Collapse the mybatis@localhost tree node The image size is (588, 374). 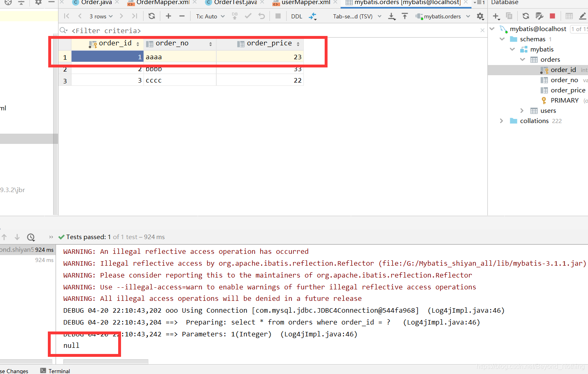(x=492, y=29)
